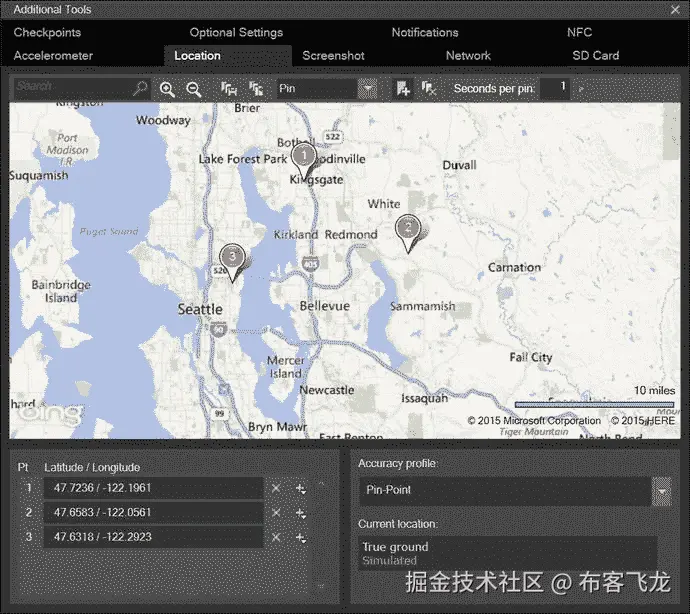Insert a point after row 3

[x=301, y=538]
